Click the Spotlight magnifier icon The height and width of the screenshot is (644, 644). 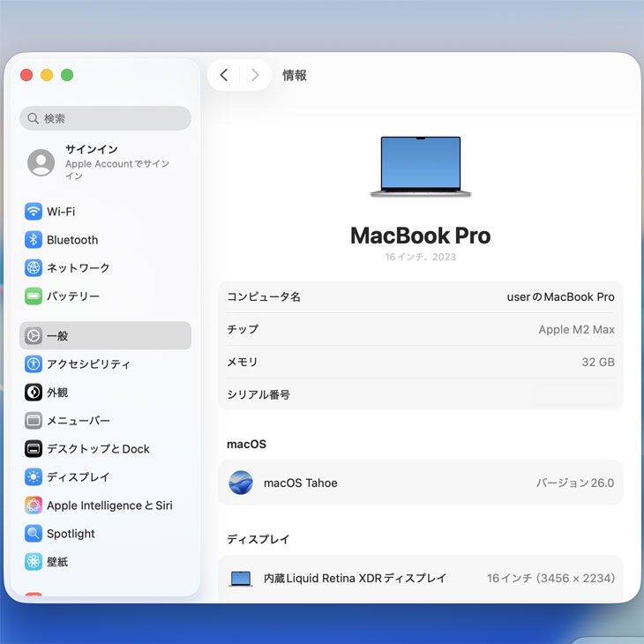pos(34,534)
